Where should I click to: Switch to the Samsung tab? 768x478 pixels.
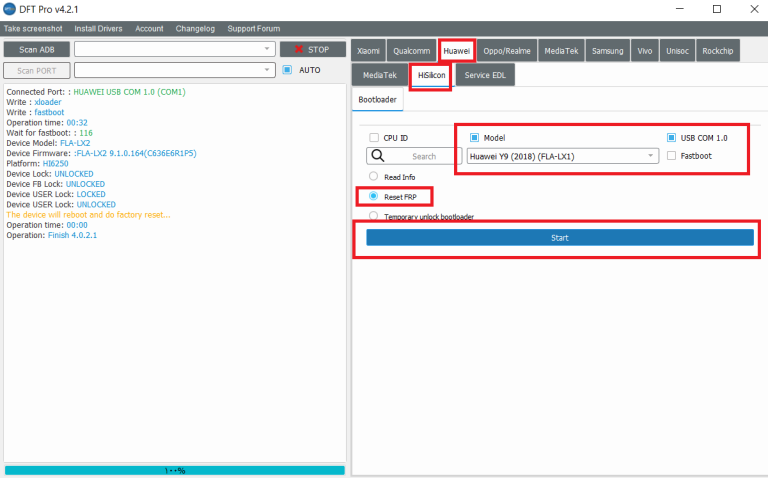tap(607, 50)
